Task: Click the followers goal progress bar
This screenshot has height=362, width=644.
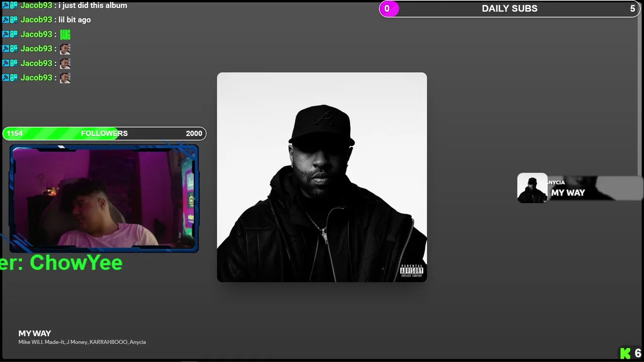Action: click(104, 133)
